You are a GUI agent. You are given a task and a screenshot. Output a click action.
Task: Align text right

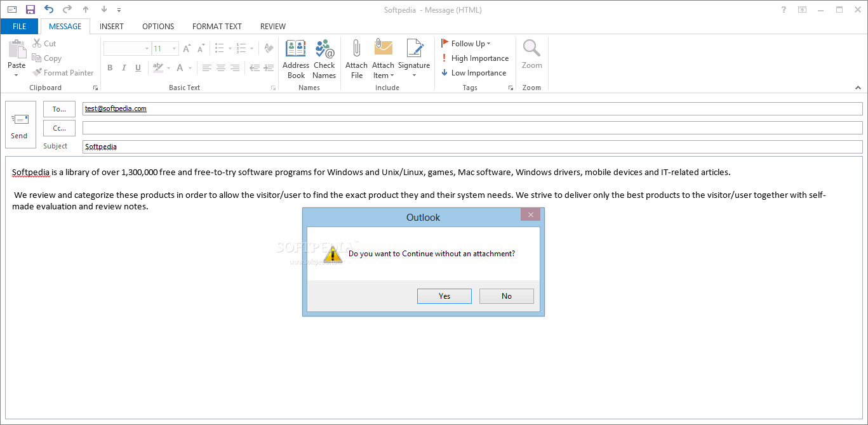[234, 68]
